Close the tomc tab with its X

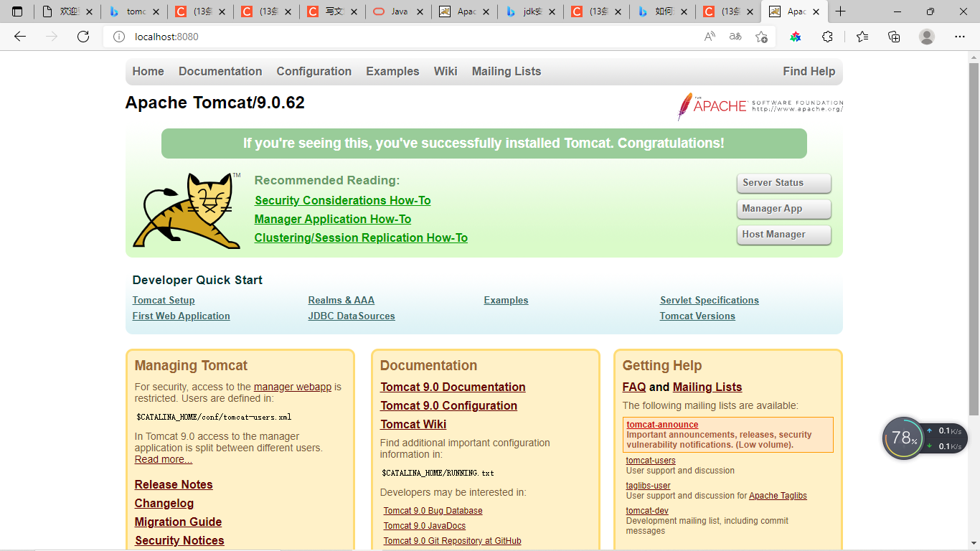click(x=156, y=11)
